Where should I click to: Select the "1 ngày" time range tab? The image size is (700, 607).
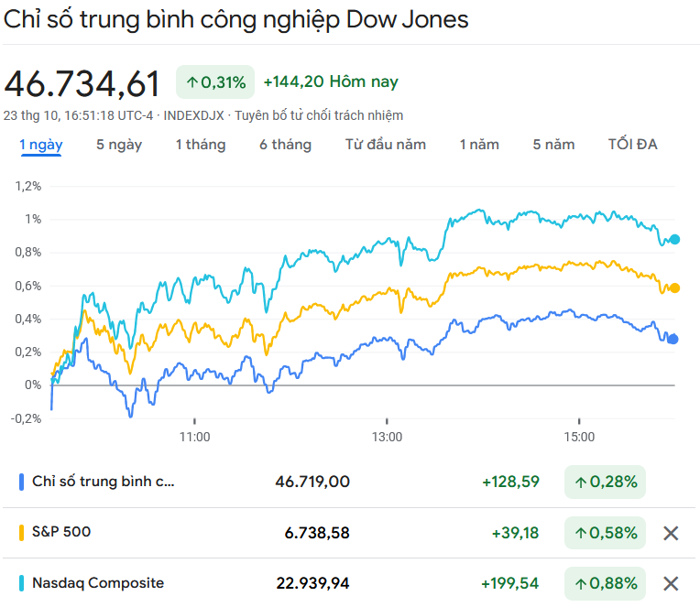41,145
